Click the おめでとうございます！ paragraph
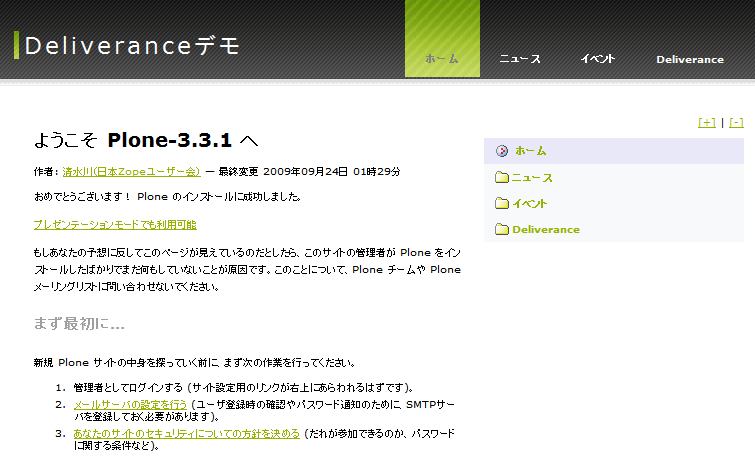 pos(168,196)
